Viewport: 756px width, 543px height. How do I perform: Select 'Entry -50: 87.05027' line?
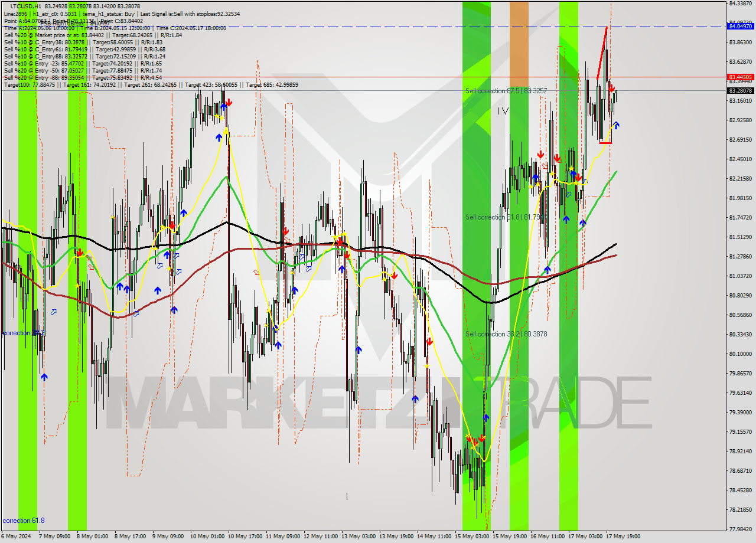(x=83, y=70)
